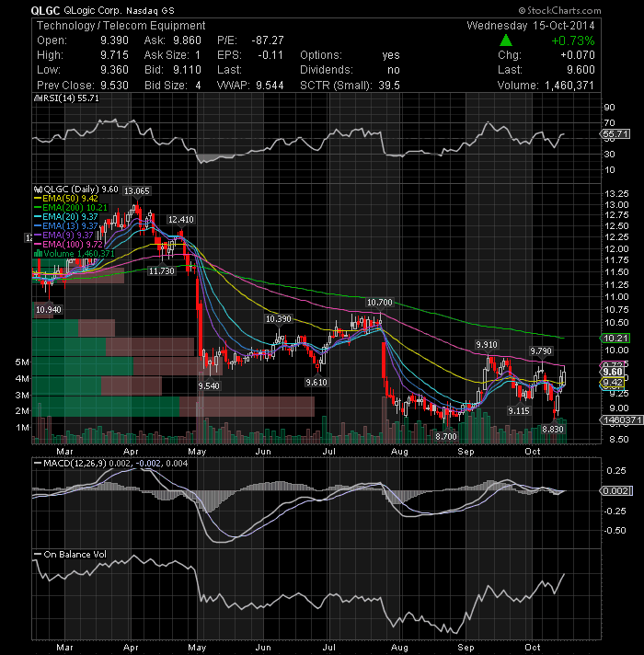Click the candlestick icon before QLGC (Daily)

click(38, 190)
